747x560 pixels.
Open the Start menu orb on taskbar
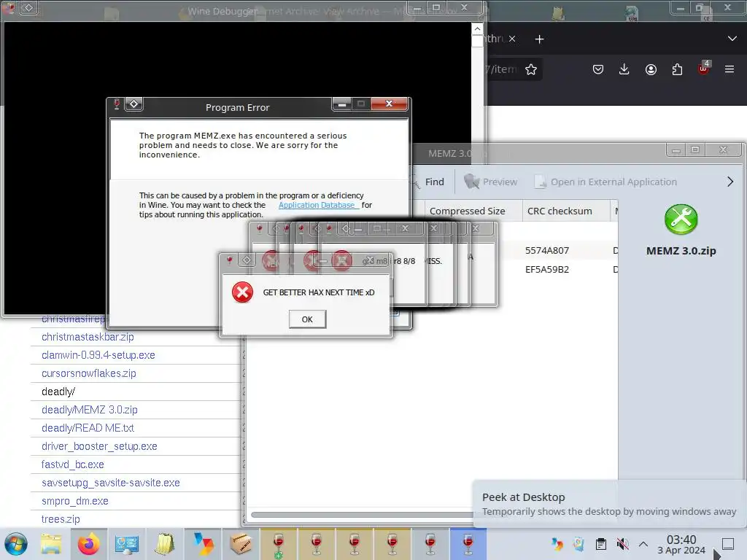click(16, 544)
